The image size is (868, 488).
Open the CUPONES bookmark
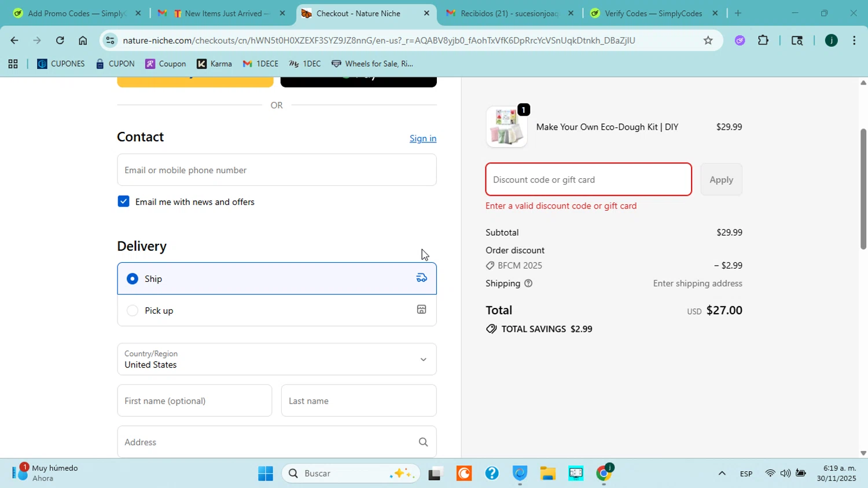click(61, 64)
